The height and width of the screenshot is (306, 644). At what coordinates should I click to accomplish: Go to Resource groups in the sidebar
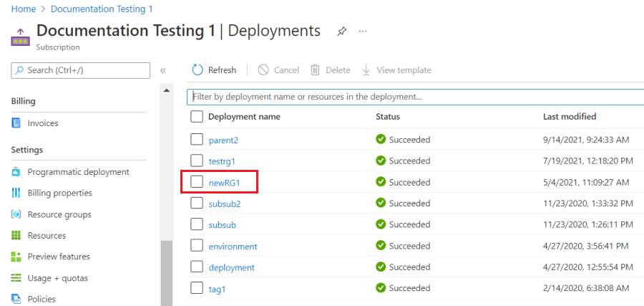pos(59,214)
